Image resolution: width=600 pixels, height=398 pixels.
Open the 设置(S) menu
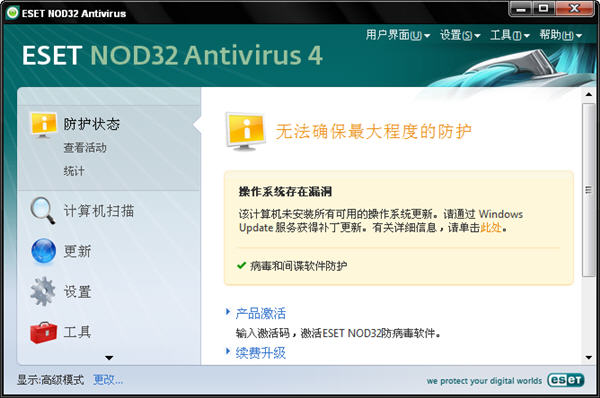pyautogui.click(x=460, y=35)
